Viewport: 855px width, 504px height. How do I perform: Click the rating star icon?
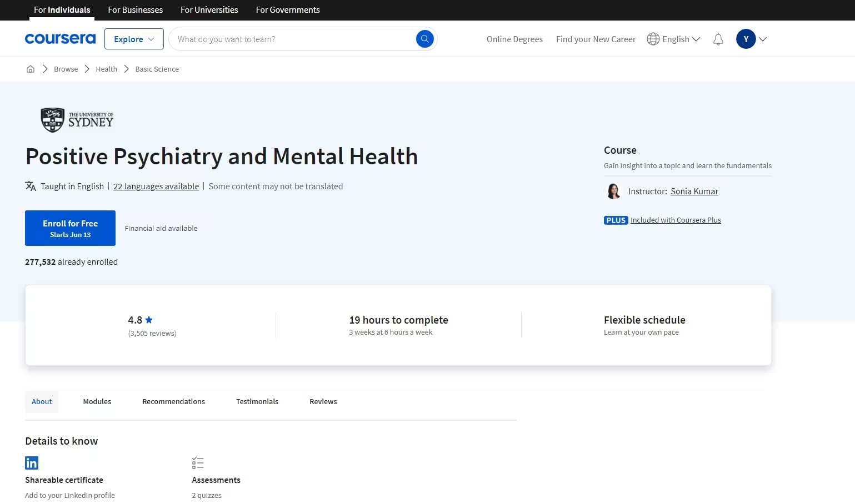[x=149, y=320]
